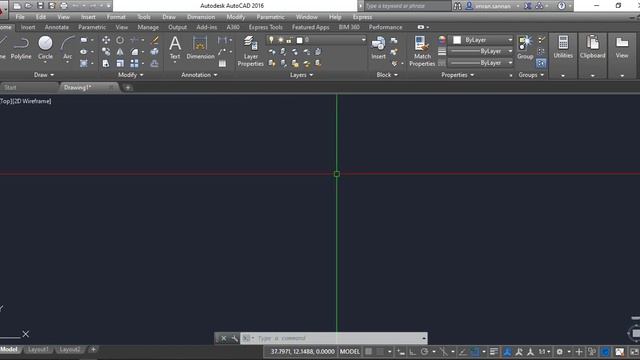The height and width of the screenshot is (360, 640).
Task: Select the Arc tool
Action: [x=68, y=48]
